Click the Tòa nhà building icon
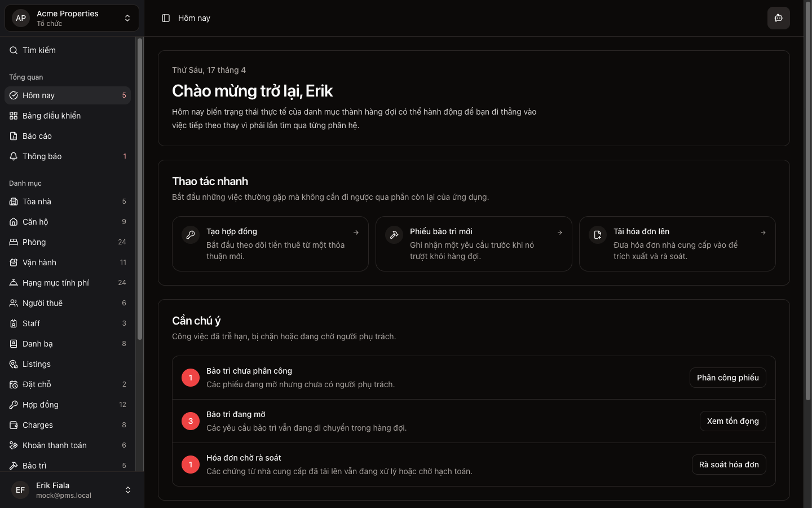Viewport: 812px width, 508px height. coord(14,202)
